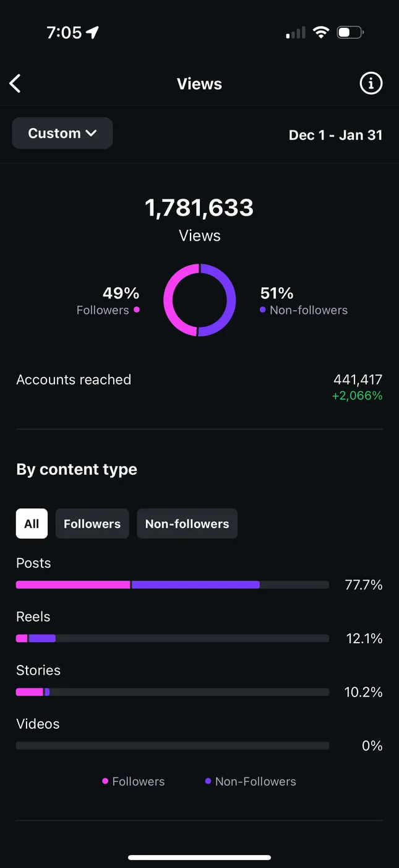Tap the location arrow beside the time
The image size is (399, 868).
(93, 33)
